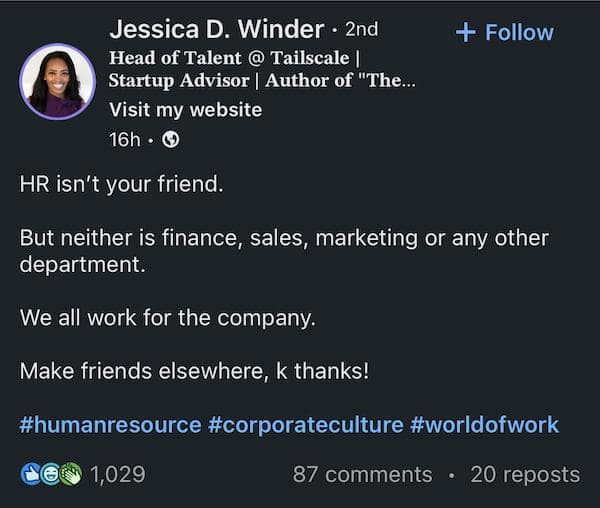600x508 pixels.
Task: Click the plus icon beside Follow
Action: (465, 32)
